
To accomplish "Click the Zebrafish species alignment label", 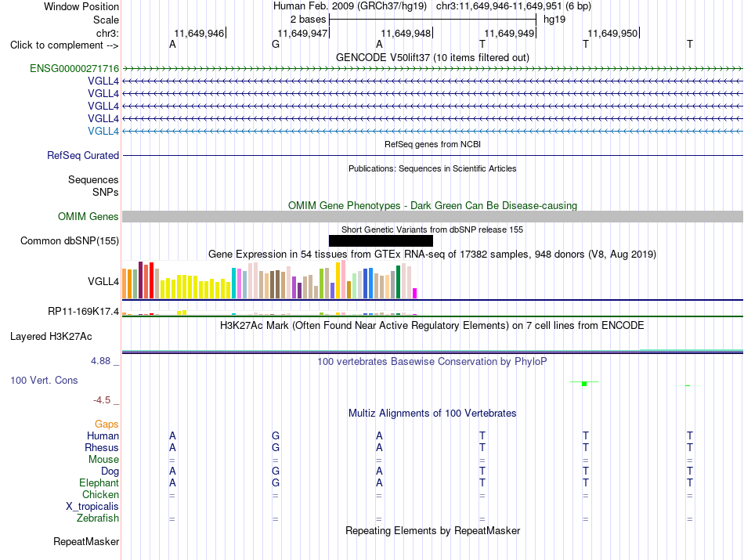I will 98,518.
